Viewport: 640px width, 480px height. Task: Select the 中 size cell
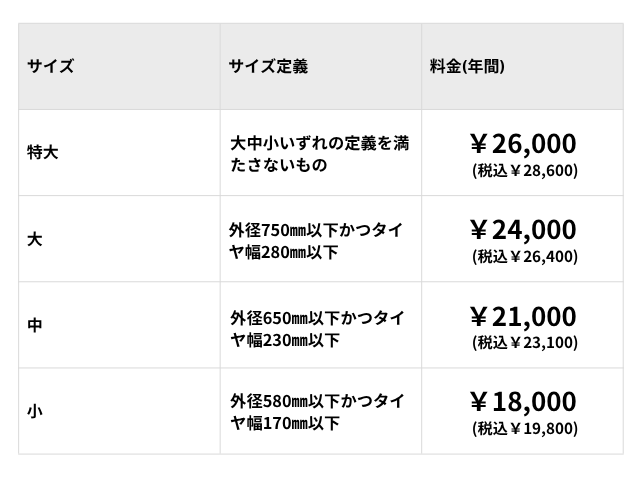point(35,326)
